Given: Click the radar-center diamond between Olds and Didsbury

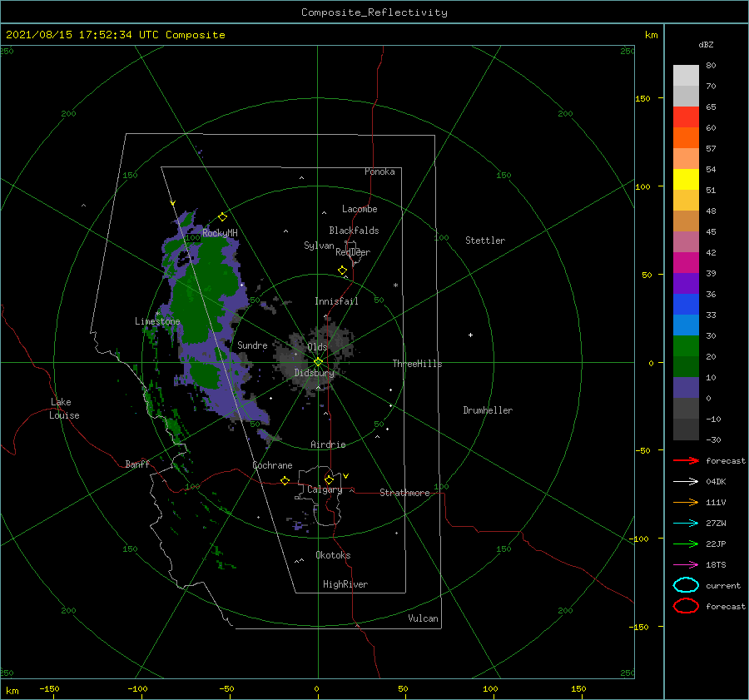Looking at the screenshot, I should tap(318, 362).
